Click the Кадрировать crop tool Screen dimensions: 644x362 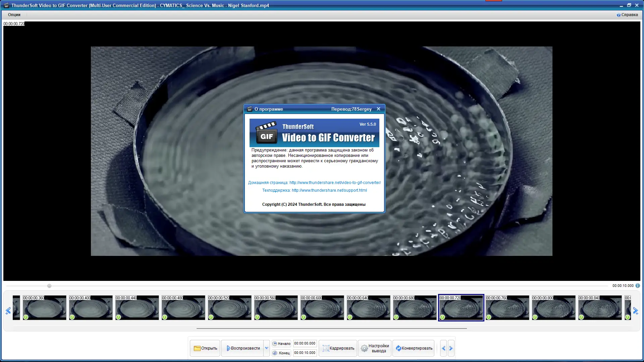pos(338,348)
